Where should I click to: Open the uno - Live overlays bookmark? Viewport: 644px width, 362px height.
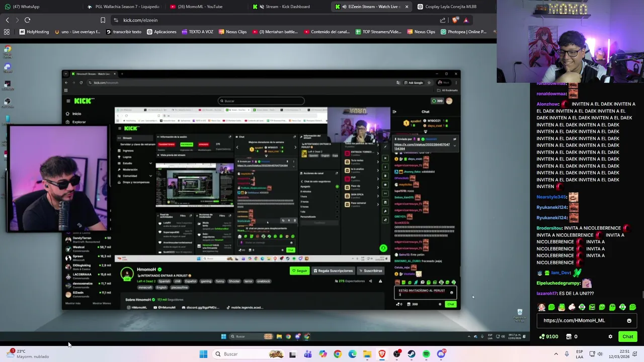77,32
